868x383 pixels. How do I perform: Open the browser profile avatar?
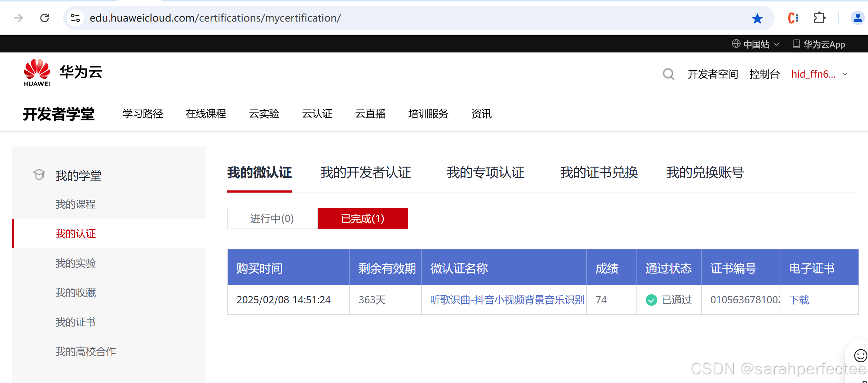858,18
